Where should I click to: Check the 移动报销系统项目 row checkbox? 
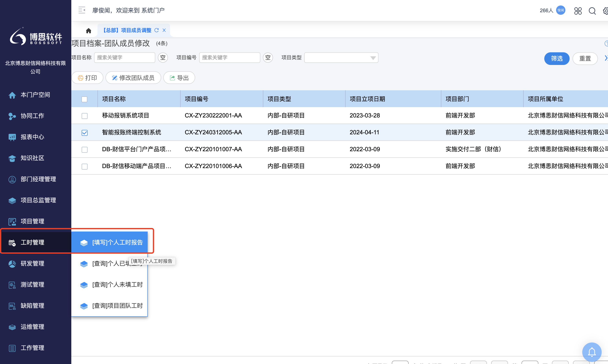coord(84,116)
